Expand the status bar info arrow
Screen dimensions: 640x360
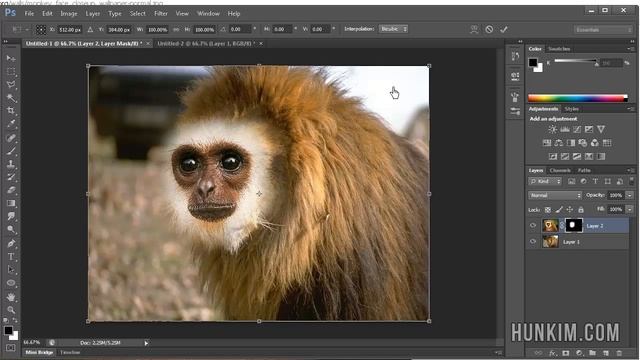tap(146, 343)
